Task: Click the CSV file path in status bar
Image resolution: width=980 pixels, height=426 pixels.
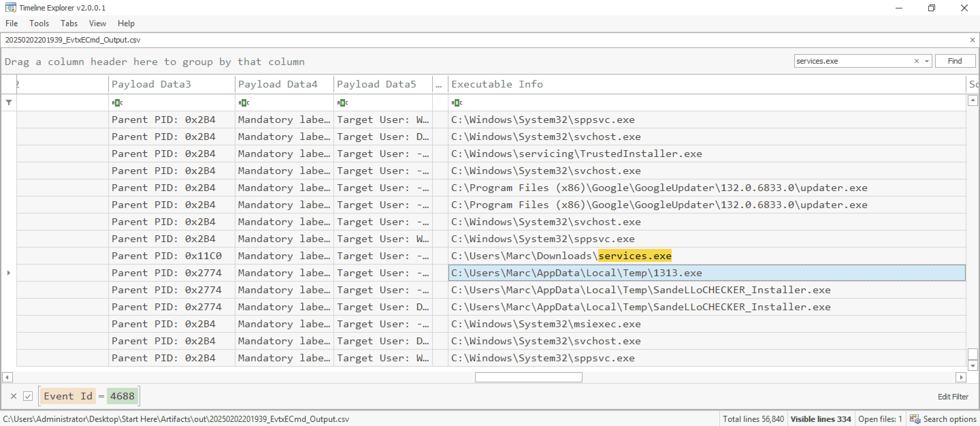Action: coord(176,419)
